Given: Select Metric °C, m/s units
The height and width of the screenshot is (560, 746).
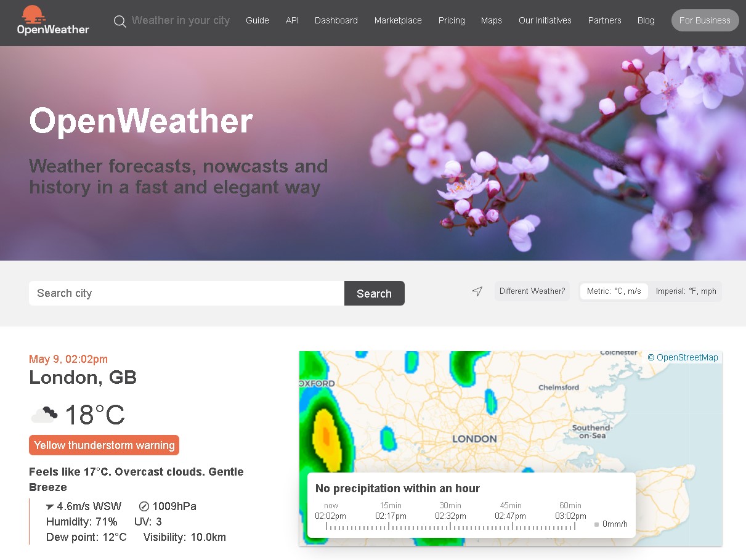Looking at the screenshot, I should (x=614, y=291).
